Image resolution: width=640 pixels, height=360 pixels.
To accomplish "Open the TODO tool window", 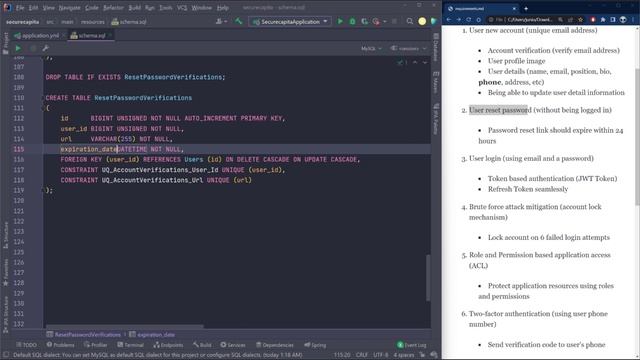I will tap(27, 345).
